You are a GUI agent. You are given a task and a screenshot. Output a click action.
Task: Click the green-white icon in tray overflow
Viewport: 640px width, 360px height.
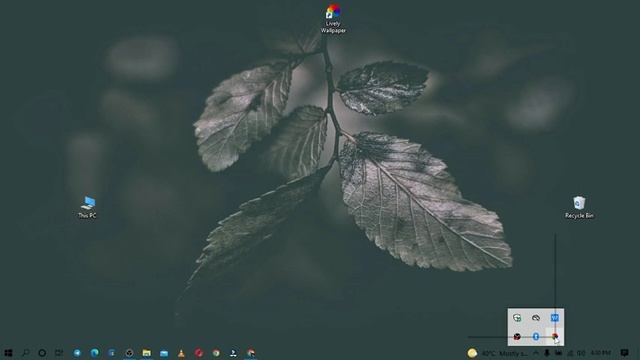pos(517,318)
